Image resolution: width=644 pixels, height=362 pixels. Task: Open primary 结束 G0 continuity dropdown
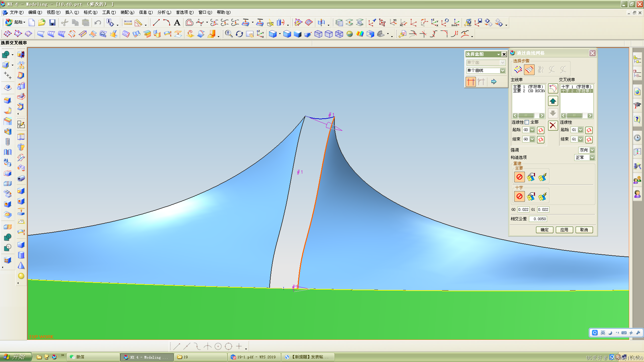coord(532,139)
